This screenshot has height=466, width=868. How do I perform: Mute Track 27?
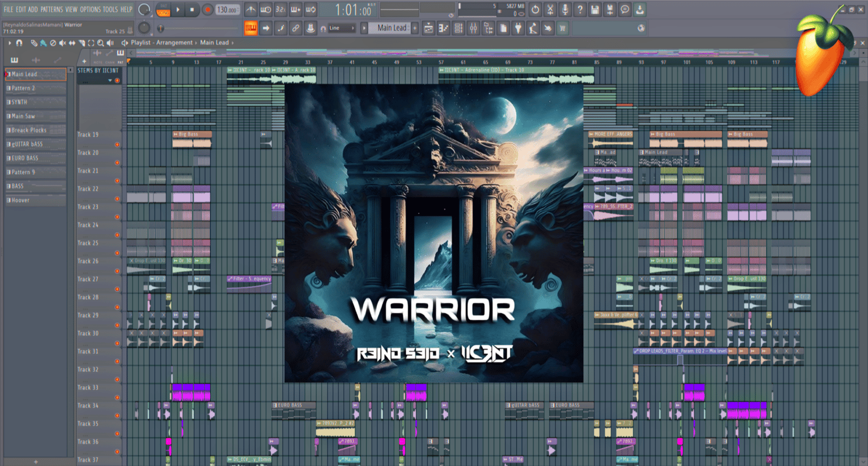tap(117, 289)
